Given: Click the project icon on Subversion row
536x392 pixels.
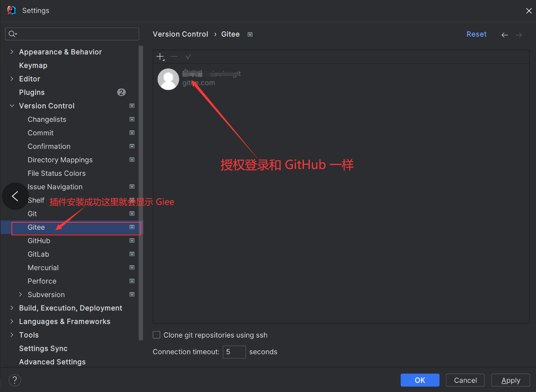Looking at the screenshot, I should click(132, 294).
